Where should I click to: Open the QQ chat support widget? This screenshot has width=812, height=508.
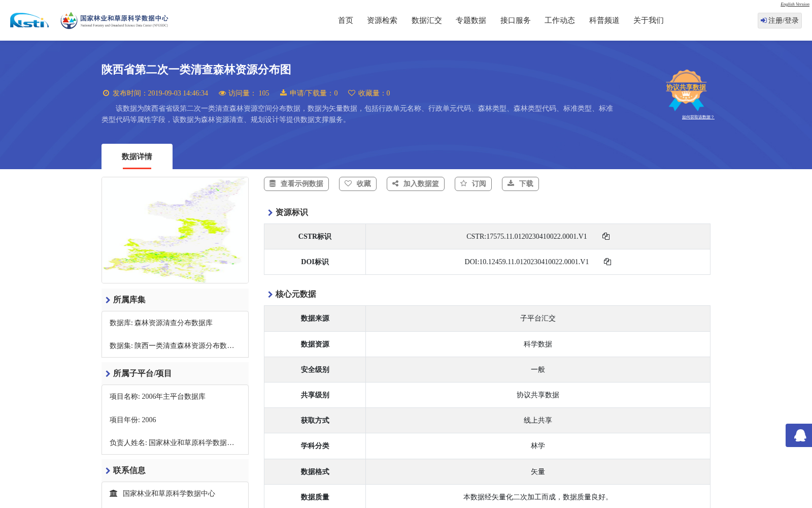coord(799,435)
